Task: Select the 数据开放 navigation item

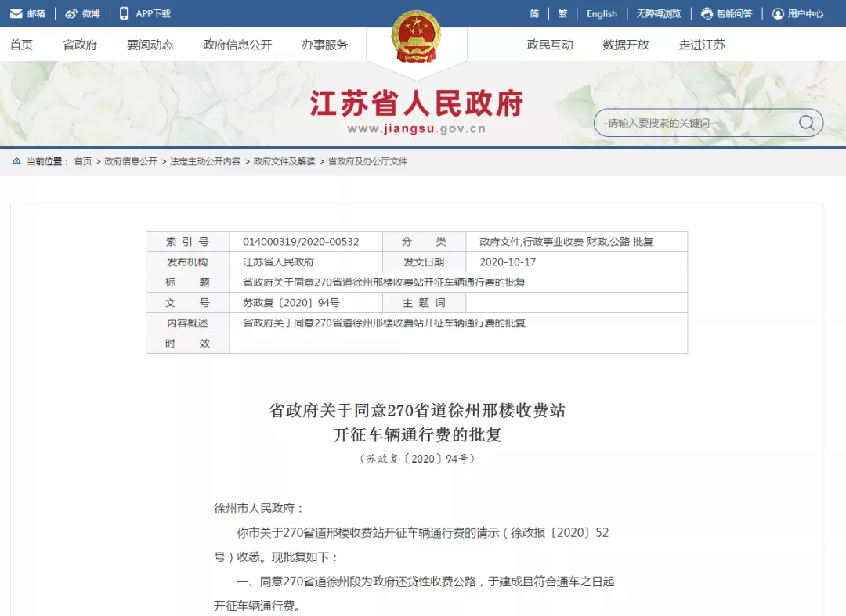Action: 626,45
